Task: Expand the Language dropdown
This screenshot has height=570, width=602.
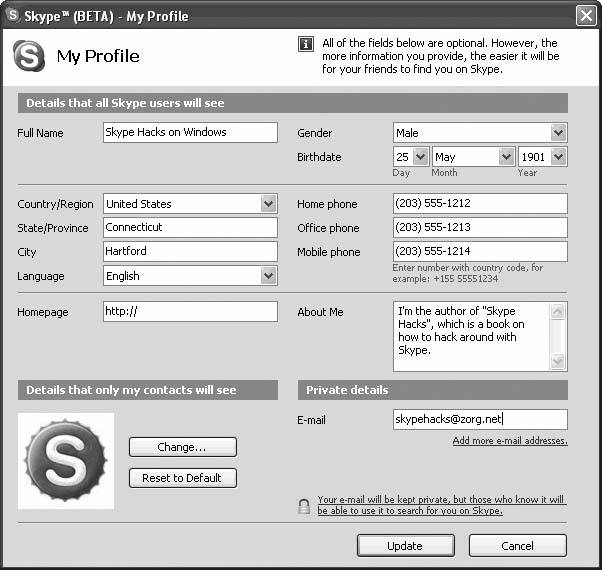Action: tap(268, 276)
